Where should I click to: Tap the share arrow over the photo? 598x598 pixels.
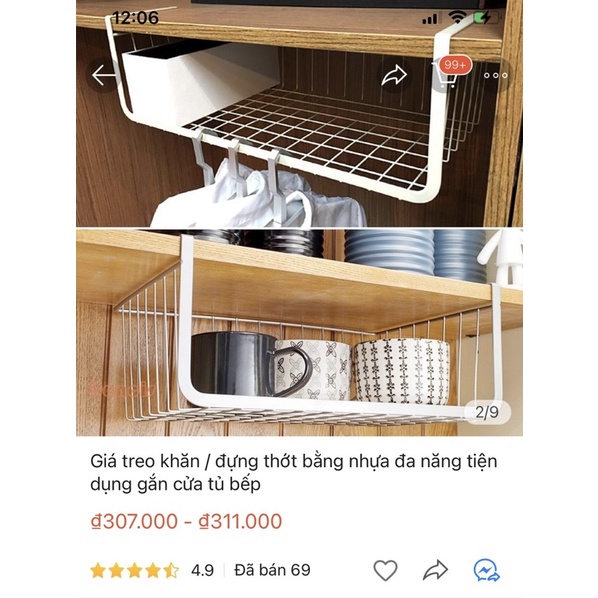tap(394, 75)
